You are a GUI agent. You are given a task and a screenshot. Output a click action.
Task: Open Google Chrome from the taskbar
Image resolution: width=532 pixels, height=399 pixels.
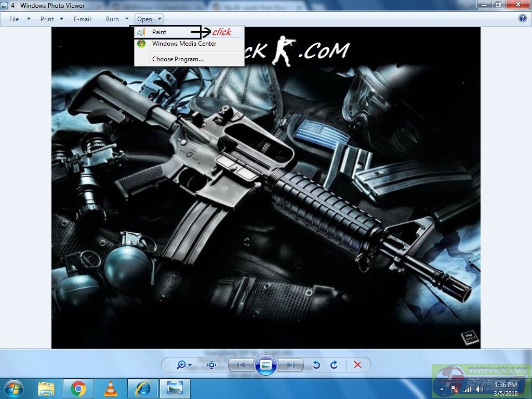click(x=78, y=388)
